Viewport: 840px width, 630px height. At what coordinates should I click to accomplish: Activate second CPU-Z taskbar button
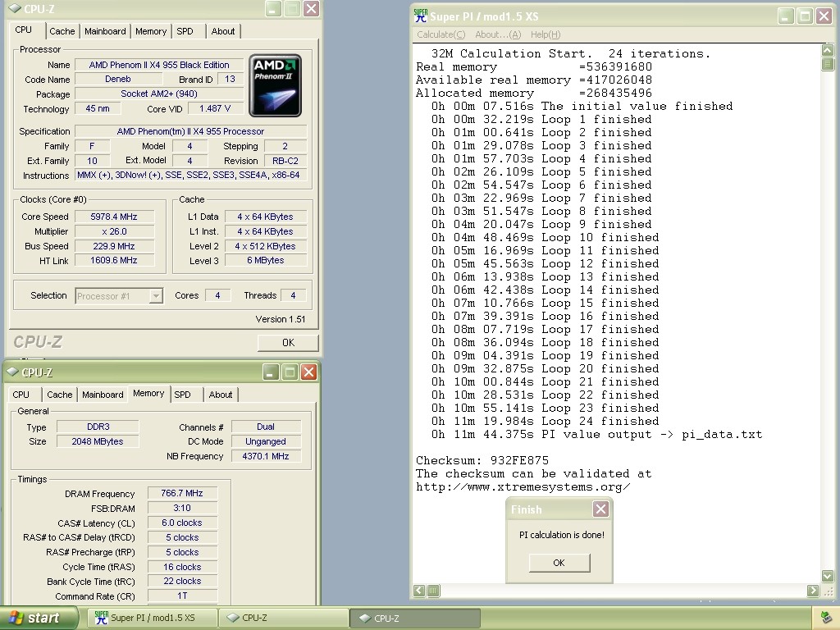(414, 618)
